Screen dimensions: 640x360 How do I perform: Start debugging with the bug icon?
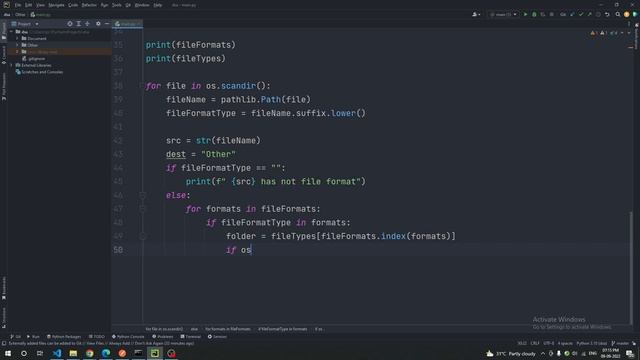click(534, 14)
